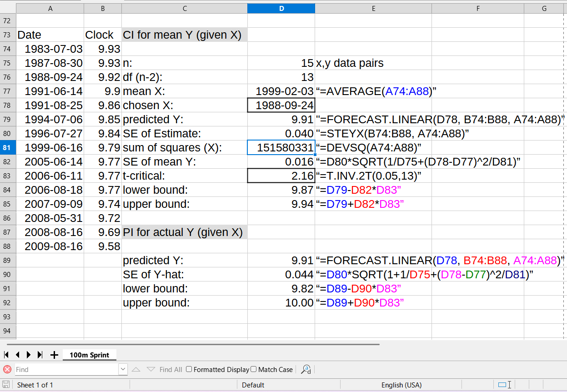Image resolution: width=567 pixels, height=392 pixels.
Task: Select the T.INV.2T formula text cell
Action: (x=373, y=176)
